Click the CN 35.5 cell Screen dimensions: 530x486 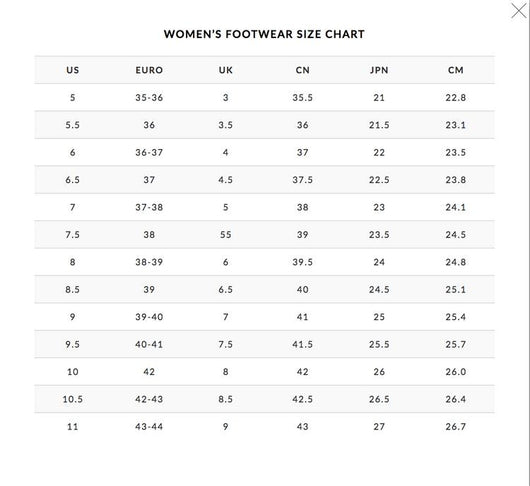(303, 98)
